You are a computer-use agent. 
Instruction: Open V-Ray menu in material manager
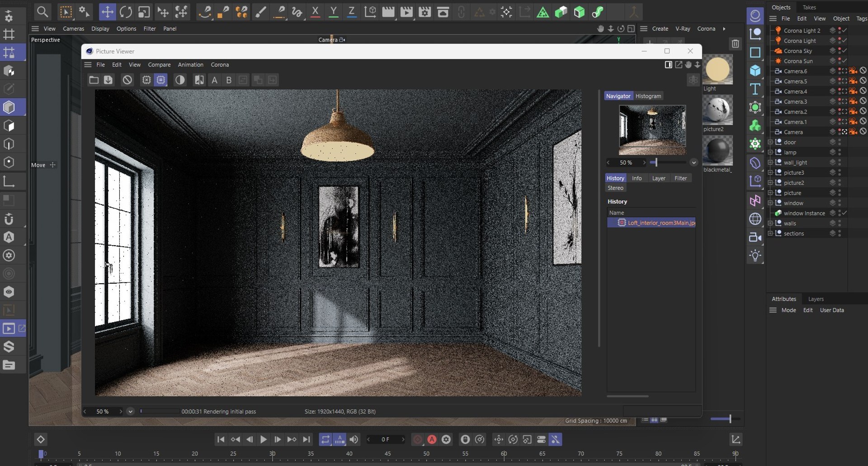(682, 29)
